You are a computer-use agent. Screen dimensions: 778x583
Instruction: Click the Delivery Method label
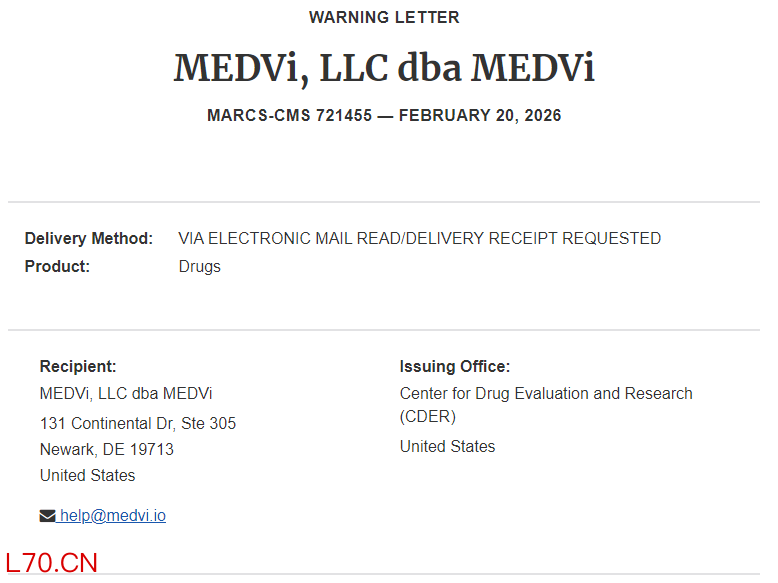[89, 238]
